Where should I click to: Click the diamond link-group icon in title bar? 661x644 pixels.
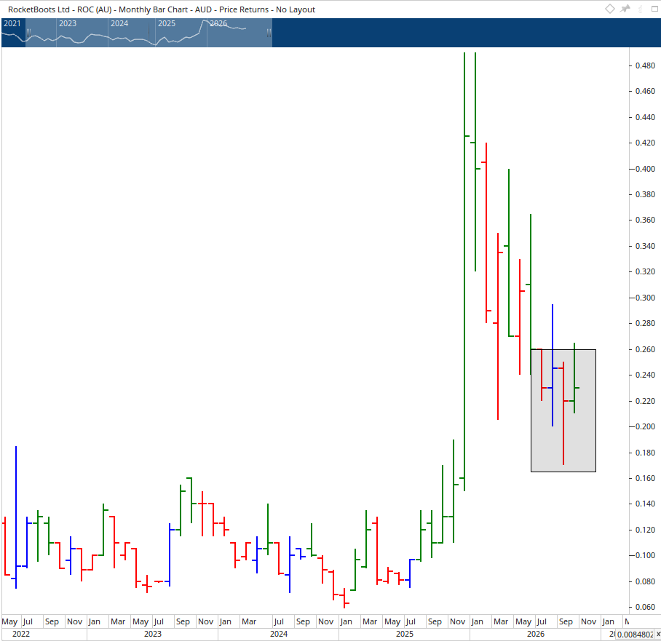click(609, 9)
